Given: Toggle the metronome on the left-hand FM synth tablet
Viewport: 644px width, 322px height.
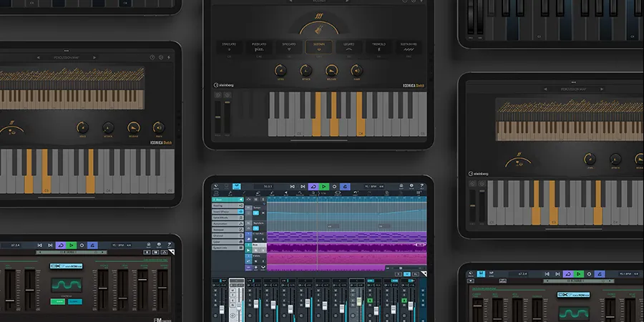Looking at the screenshot, I should coord(92,245).
